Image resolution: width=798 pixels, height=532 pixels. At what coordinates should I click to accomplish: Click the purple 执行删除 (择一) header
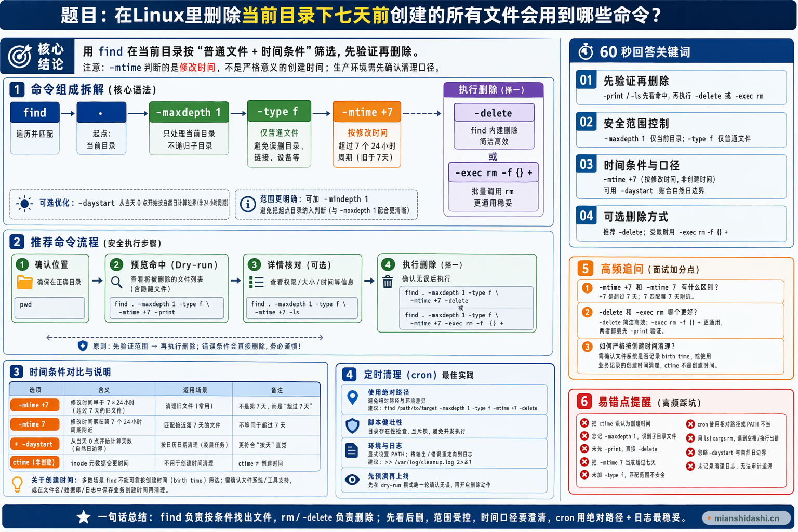493,90
